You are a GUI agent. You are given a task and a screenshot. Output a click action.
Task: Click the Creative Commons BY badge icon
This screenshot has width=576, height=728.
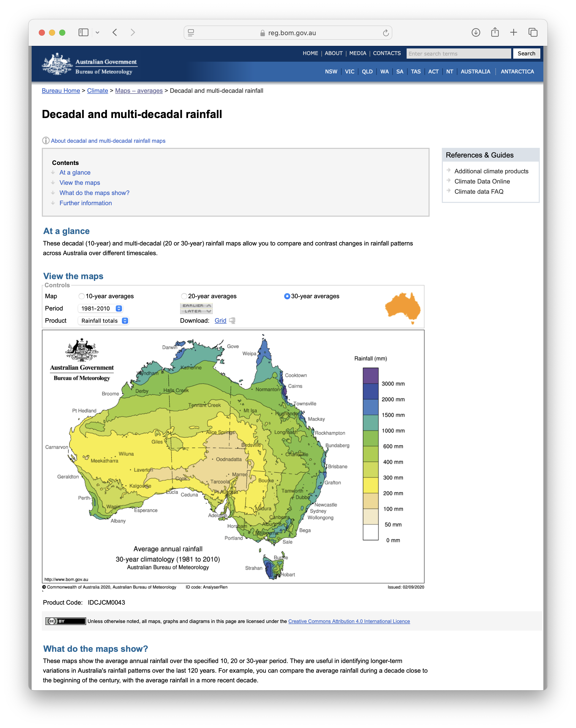(x=65, y=621)
